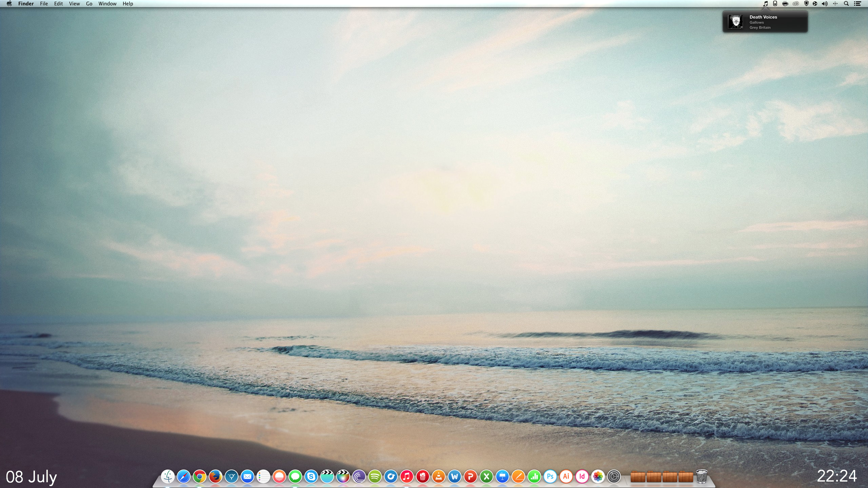
Task: Open the Mail app in the dock
Action: coord(248,476)
